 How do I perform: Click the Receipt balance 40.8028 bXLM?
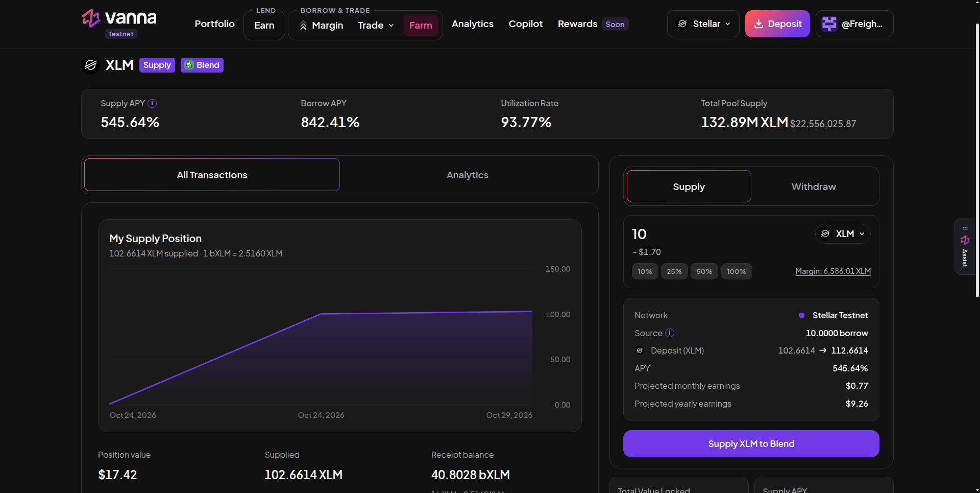[471, 475]
